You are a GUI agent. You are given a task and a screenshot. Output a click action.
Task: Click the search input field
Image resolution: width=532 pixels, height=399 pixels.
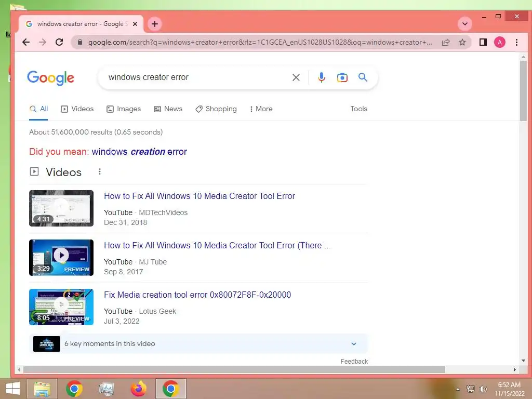click(x=197, y=77)
